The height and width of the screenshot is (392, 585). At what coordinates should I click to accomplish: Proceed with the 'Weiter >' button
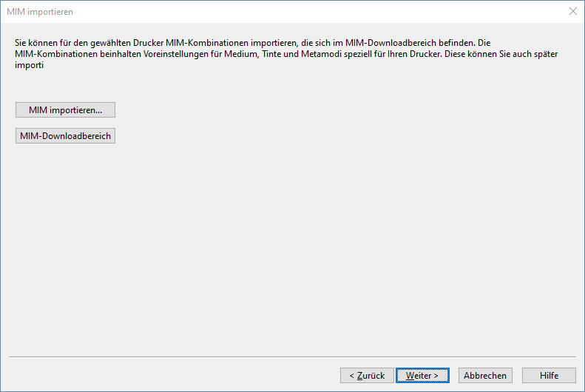pos(422,375)
